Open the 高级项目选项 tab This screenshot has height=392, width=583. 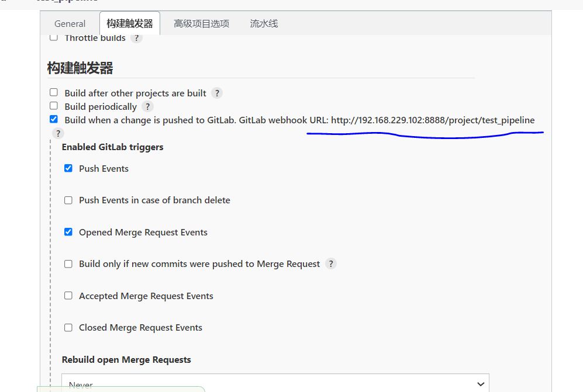(201, 23)
